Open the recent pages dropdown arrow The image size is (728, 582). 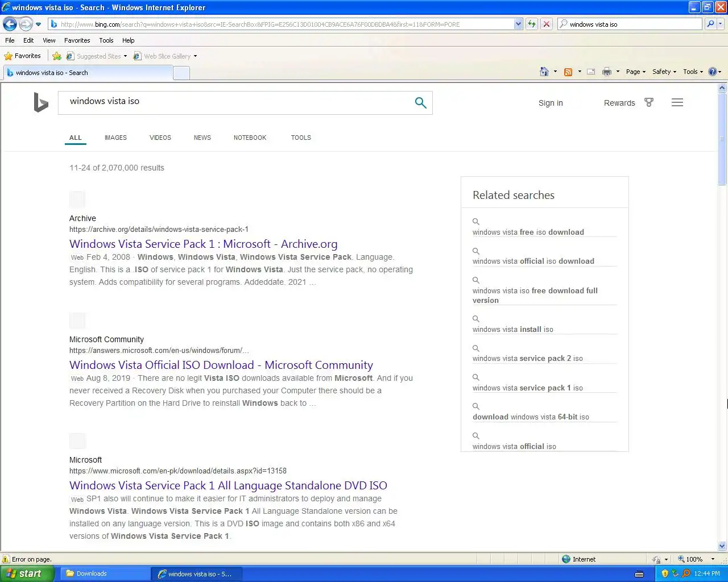click(38, 24)
